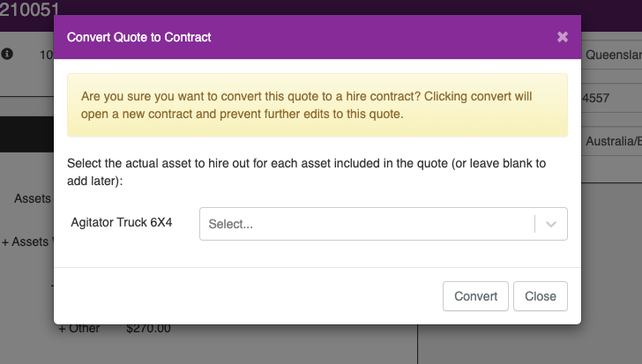Click the $270.00 amount
The width and height of the screenshot is (642, 364).
pos(148,329)
